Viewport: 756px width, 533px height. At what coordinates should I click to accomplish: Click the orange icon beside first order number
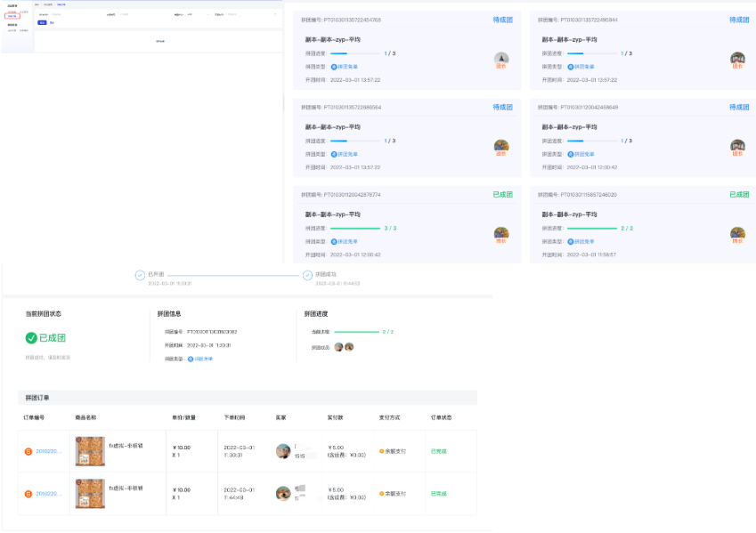point(28,451)
